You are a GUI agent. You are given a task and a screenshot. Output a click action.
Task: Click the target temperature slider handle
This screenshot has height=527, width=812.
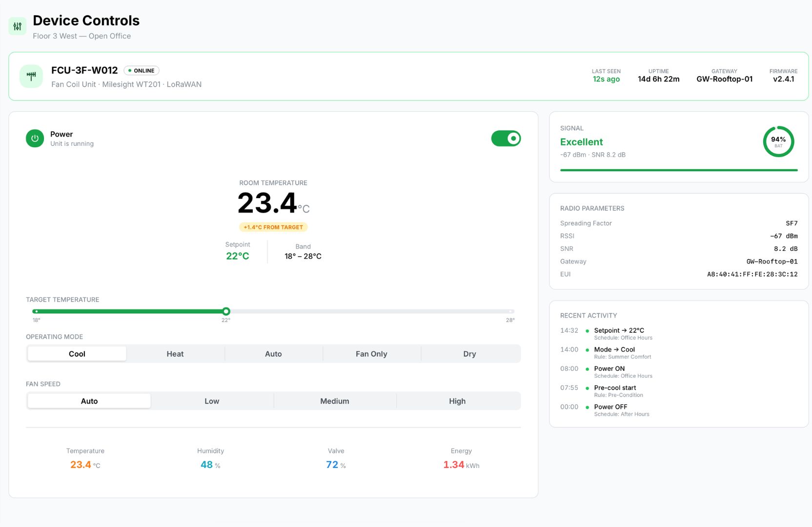tap(226, 311)
